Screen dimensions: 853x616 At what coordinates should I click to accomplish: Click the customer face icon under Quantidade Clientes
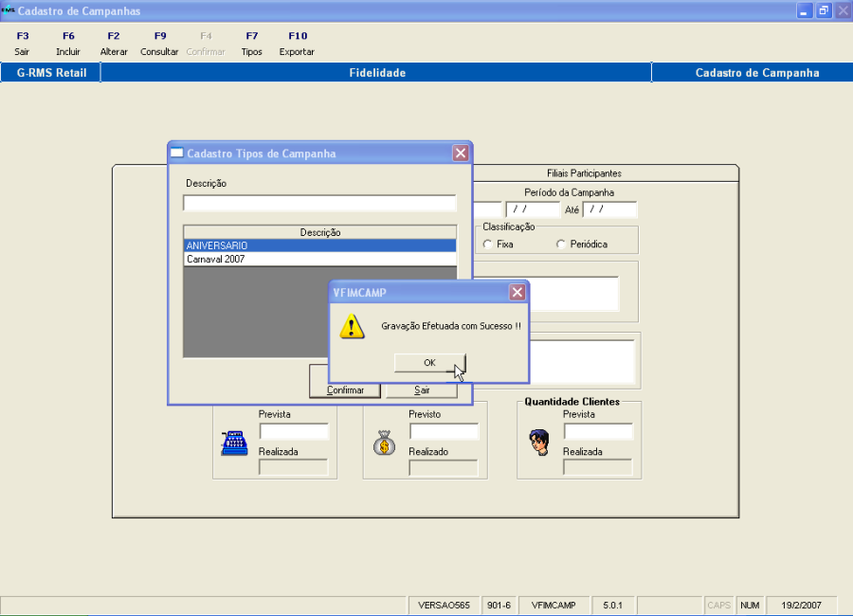click(539, 442)
